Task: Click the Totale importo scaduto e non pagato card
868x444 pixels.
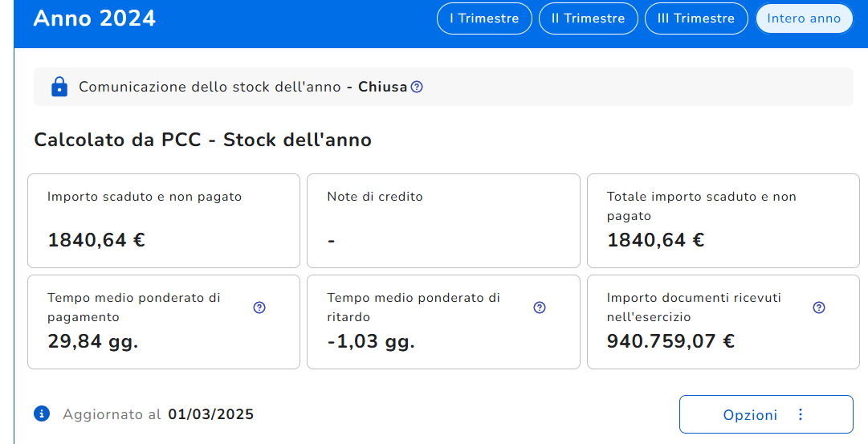Action: 723,221
